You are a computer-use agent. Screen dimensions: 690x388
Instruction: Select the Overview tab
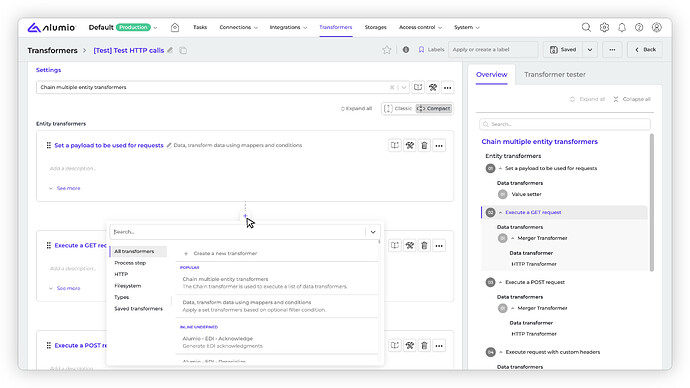pos(492,74)
